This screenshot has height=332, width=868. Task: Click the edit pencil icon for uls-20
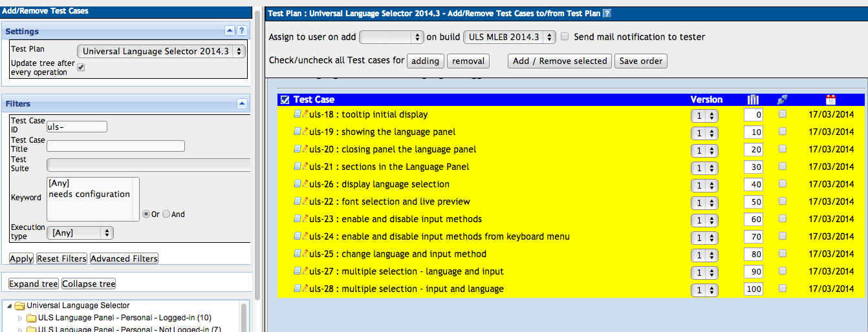click(305, 149)
